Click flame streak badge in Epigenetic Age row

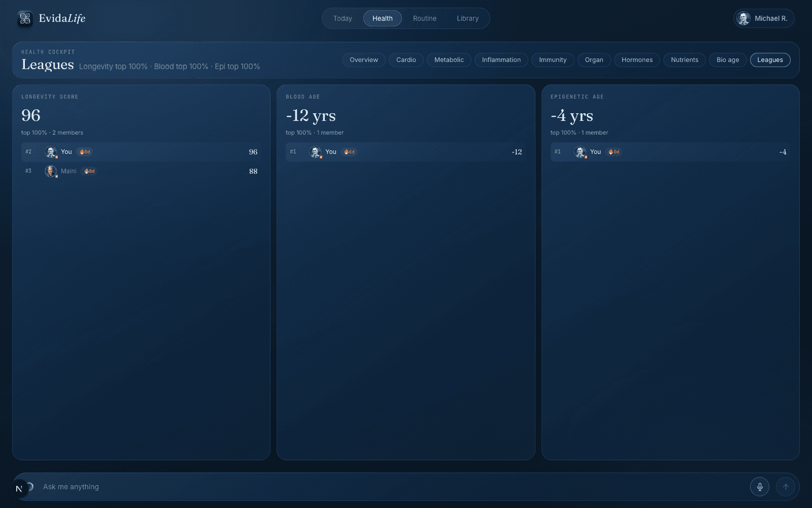[614, 152]
